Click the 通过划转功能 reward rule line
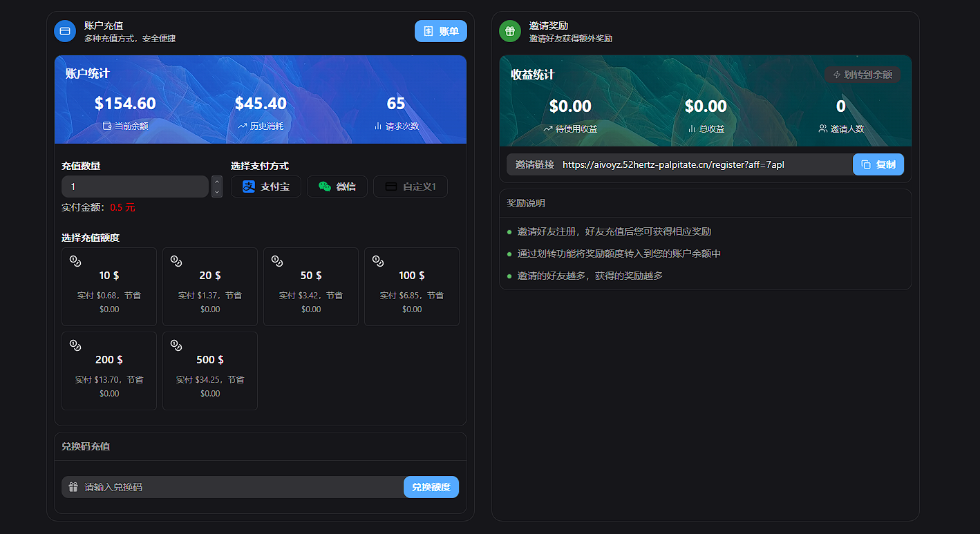This screenshot has width=980, height=534. tap(619, 254)
